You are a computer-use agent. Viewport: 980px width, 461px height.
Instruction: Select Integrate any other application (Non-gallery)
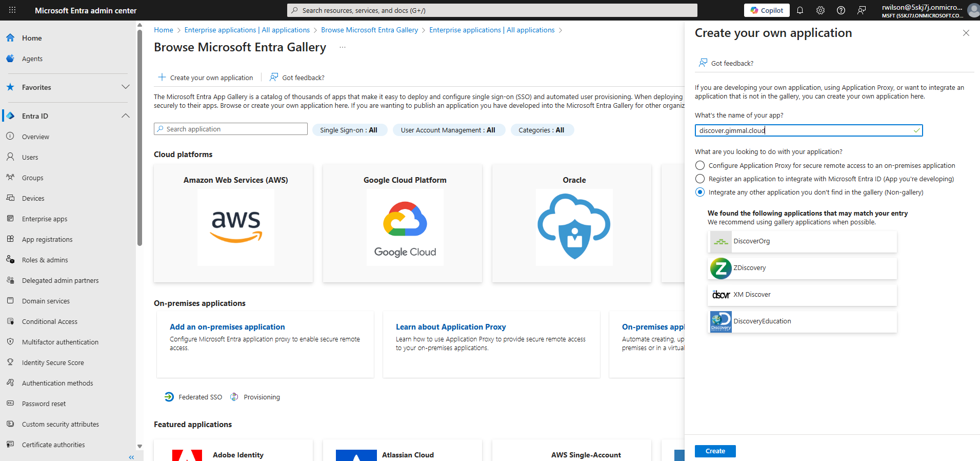click(700, 192)
